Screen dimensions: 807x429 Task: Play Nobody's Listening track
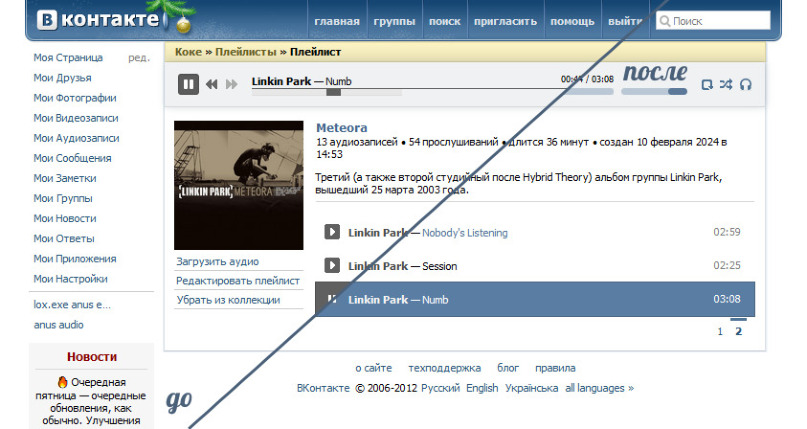[332, 232]
